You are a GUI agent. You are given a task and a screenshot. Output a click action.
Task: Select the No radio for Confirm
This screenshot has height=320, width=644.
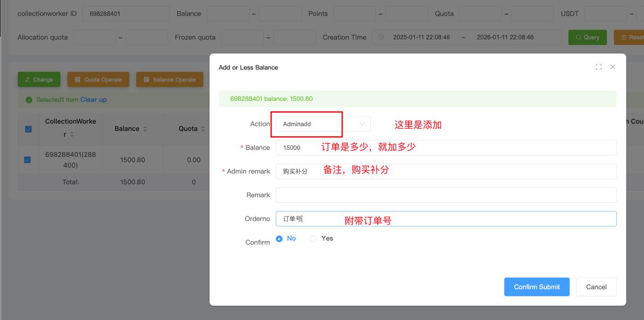pos(279,238)
